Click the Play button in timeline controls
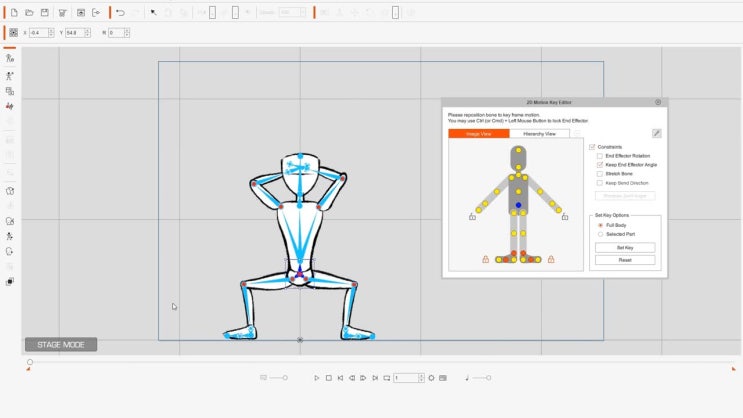 coord(317,378)
